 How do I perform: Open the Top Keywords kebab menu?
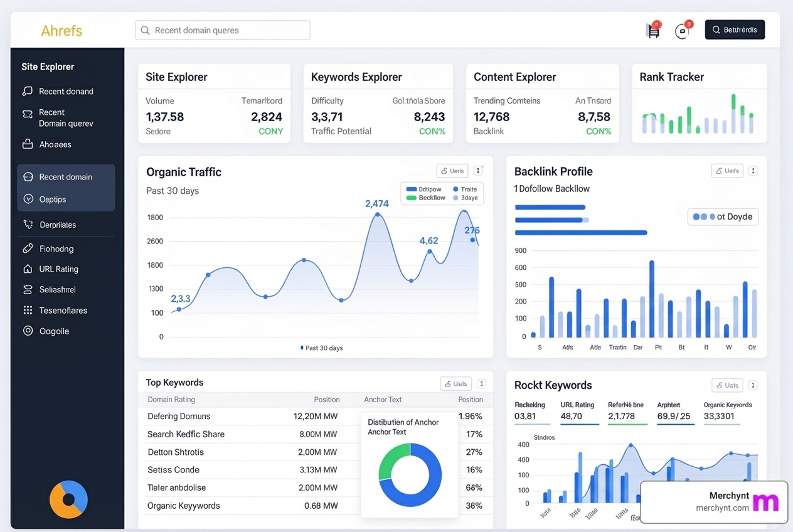click(x=481, y=383)
